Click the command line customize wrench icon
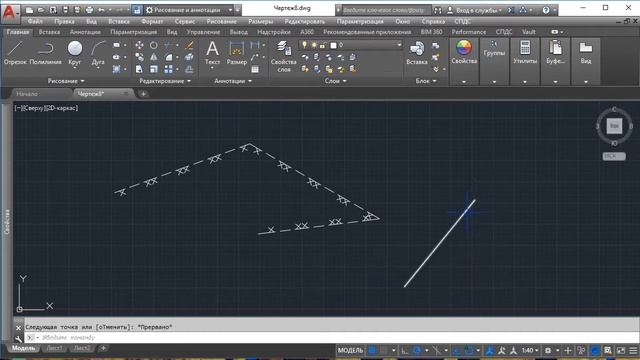 [18, 338]
